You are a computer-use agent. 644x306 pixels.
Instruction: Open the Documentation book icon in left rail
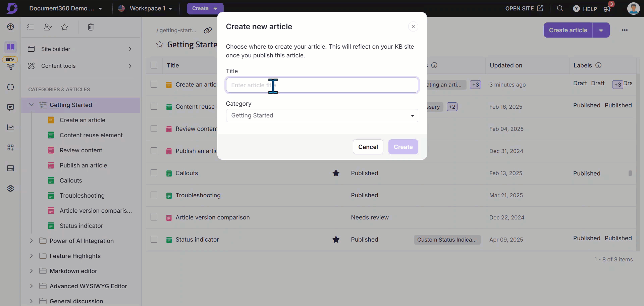click(x=10, y=47)
